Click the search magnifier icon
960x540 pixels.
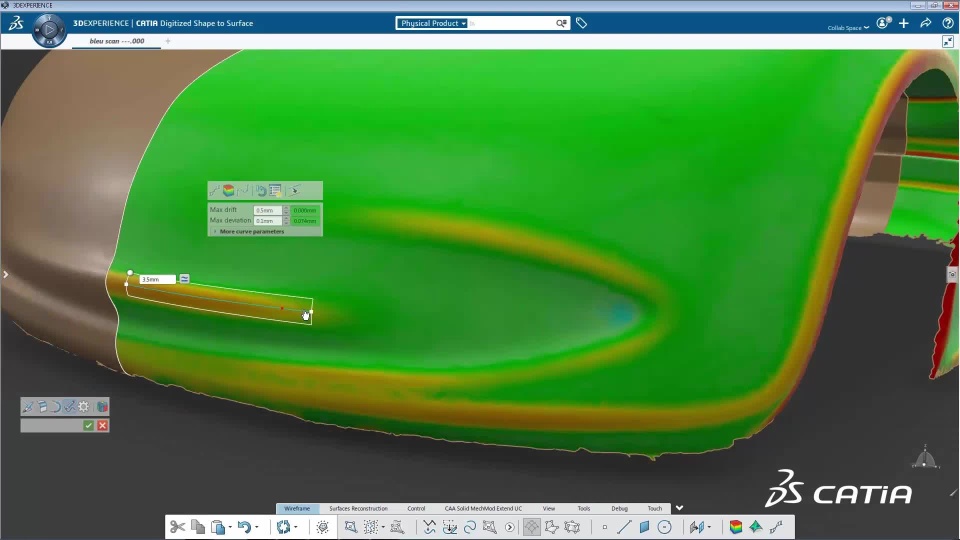pyautogui.click(x=561, y=23)
